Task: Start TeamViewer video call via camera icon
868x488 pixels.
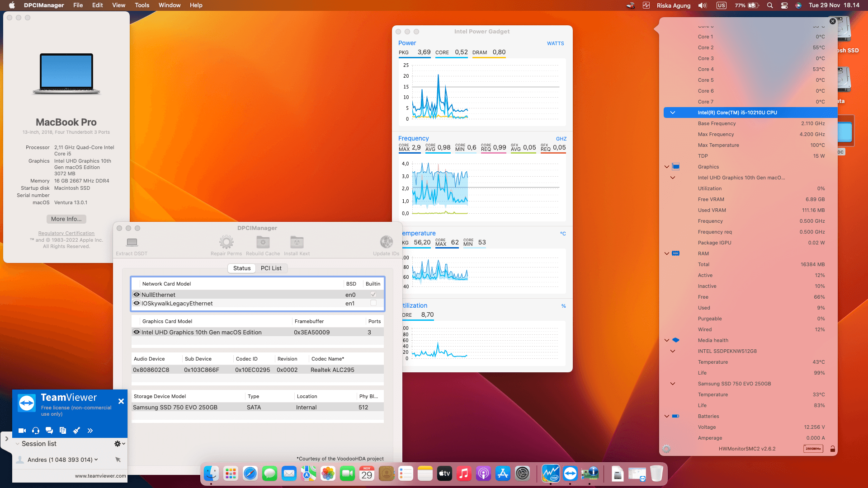Action: tap(22, 431)
